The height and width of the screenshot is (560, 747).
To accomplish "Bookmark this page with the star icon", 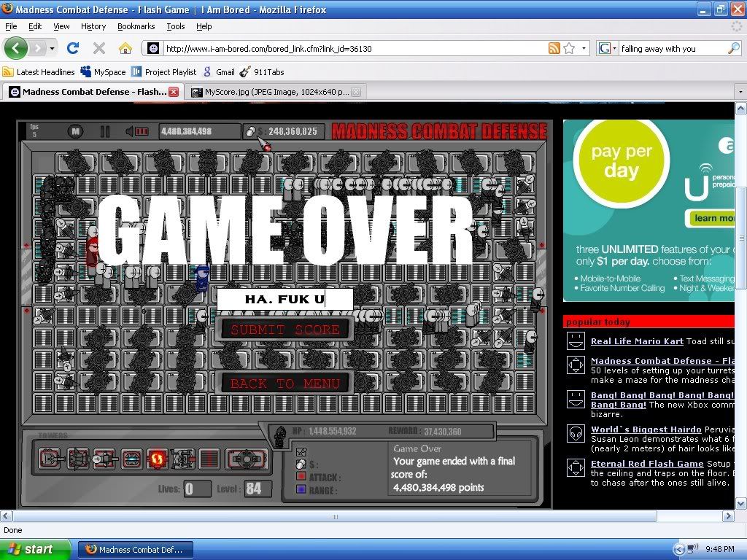I will pos(569,48).
